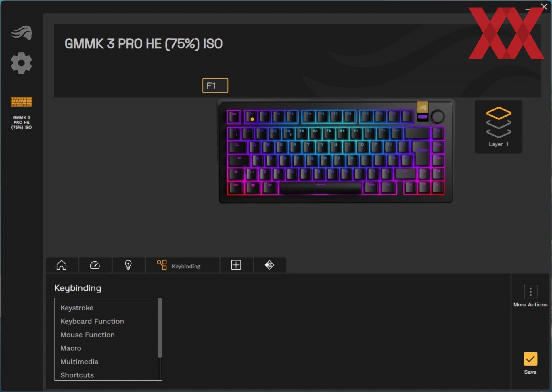Save the keybinding changes
The image size is (552, 392).
pyautogui.click(x=530, y=363)
